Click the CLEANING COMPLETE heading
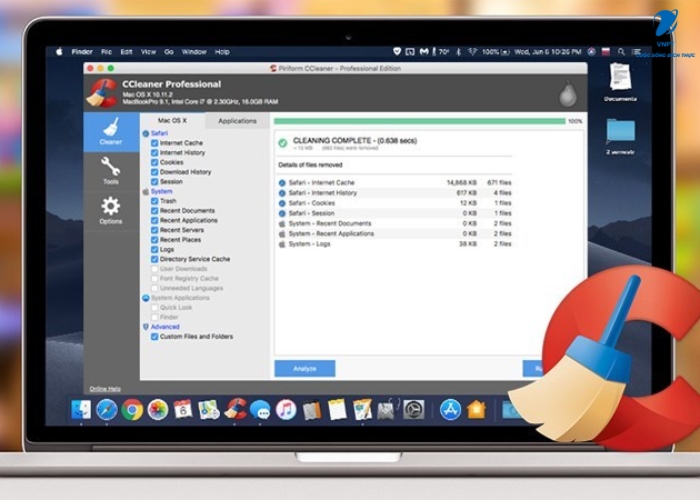Viewport: 700px width, 500px height. pos(355,141)
